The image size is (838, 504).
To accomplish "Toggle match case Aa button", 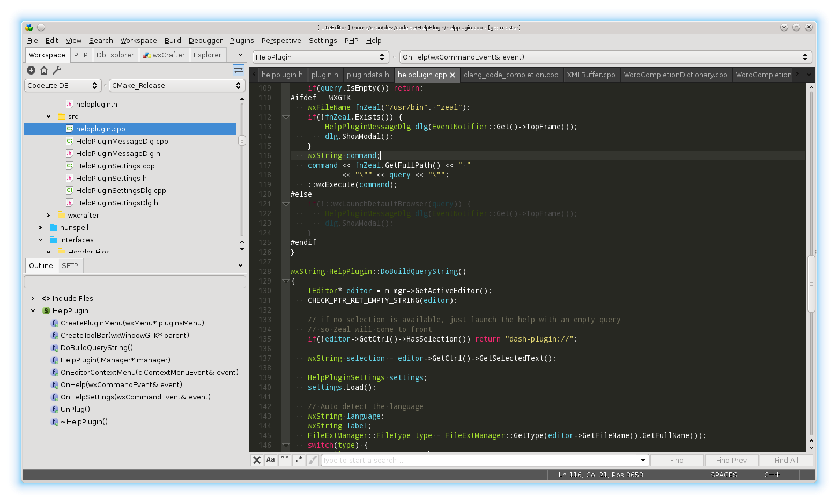I will 271,460.
